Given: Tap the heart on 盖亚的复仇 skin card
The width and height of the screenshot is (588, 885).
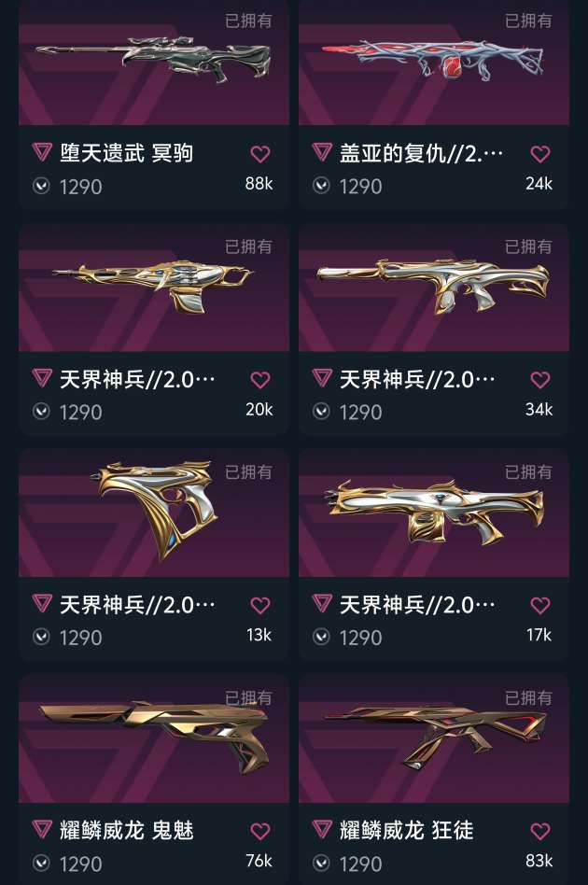Looking at the screenshot, I should [x=540, y=154].
